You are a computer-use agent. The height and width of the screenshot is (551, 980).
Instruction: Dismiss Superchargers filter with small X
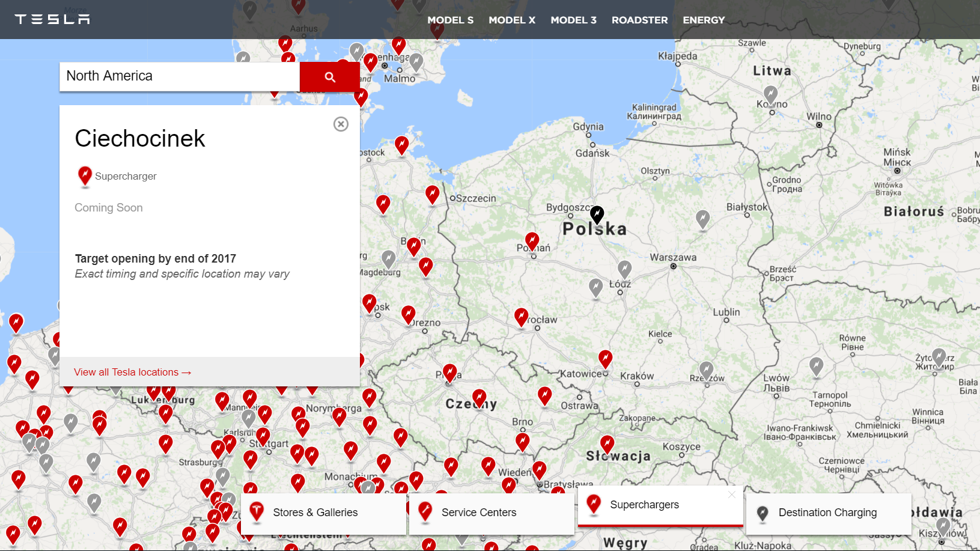[732, 495]
